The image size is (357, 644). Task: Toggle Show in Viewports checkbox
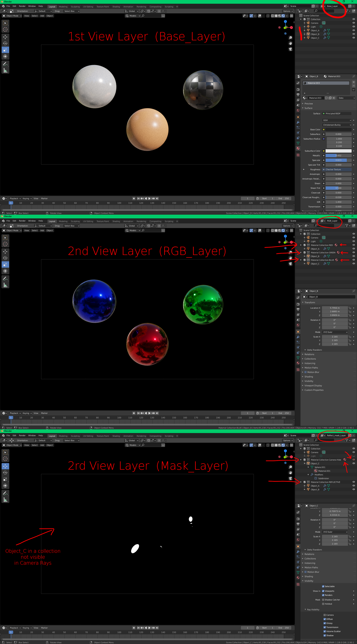click(x=323, y=591)
